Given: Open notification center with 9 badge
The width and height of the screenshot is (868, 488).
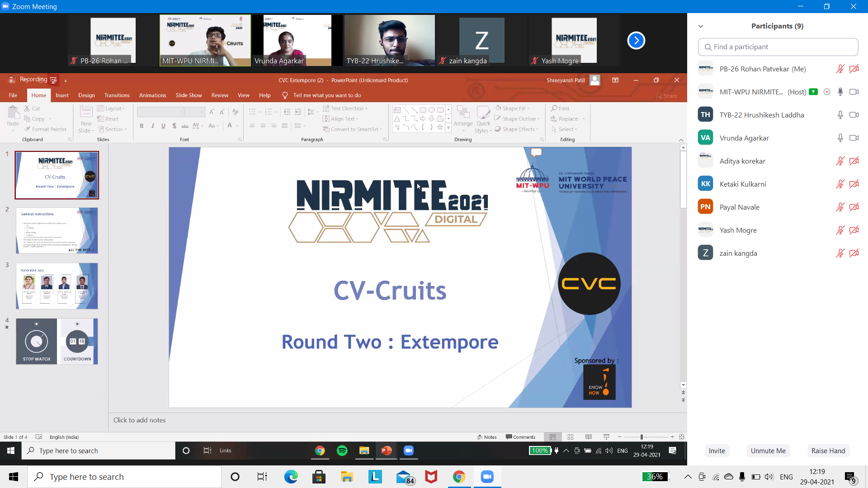Looking at the screenshot, I should click(x=850, y=477).
